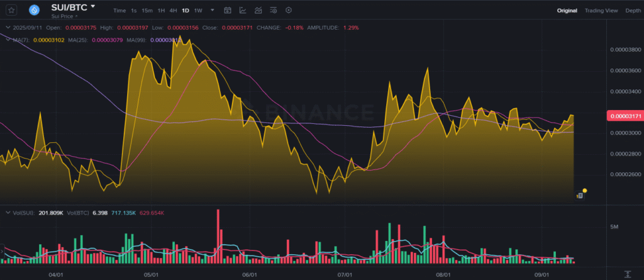The image size is (644, 280).
Task: Collapse the MA indicator legend chevron
Action: click(x=7, y=40)
